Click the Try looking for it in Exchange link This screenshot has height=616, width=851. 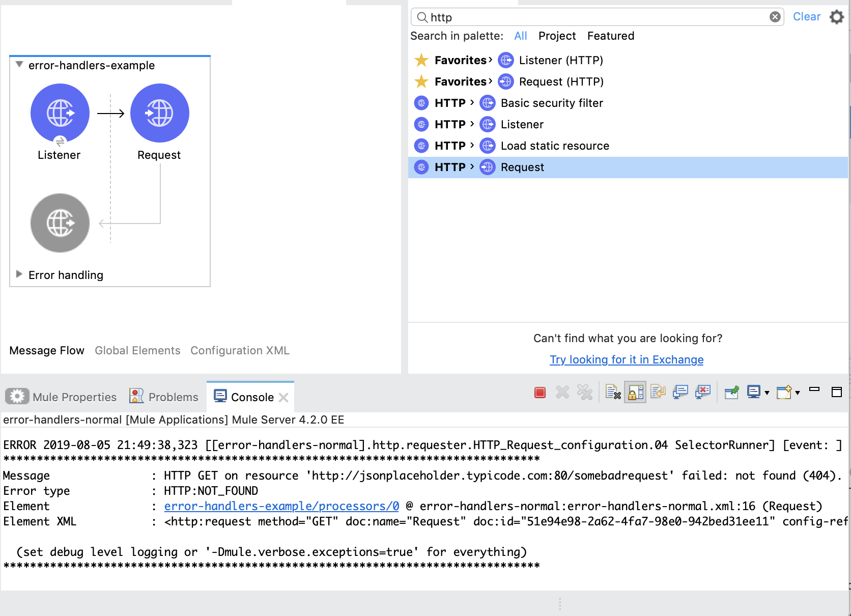(x=627, y=360)
